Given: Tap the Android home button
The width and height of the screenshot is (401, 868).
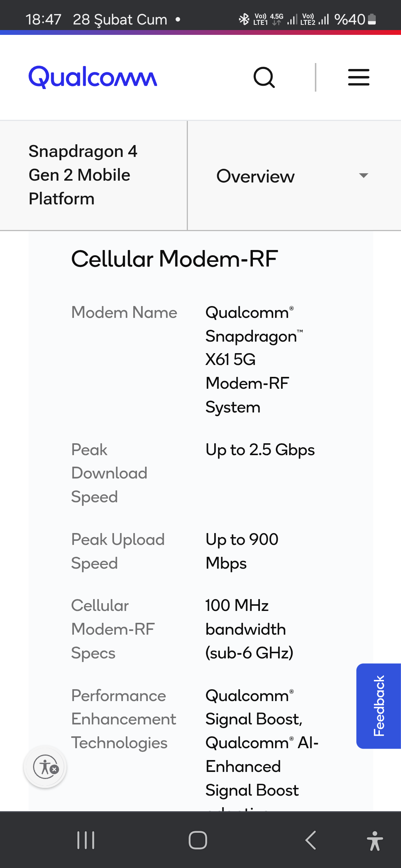Looking at the screenshot, I should [x=198, y=840].
